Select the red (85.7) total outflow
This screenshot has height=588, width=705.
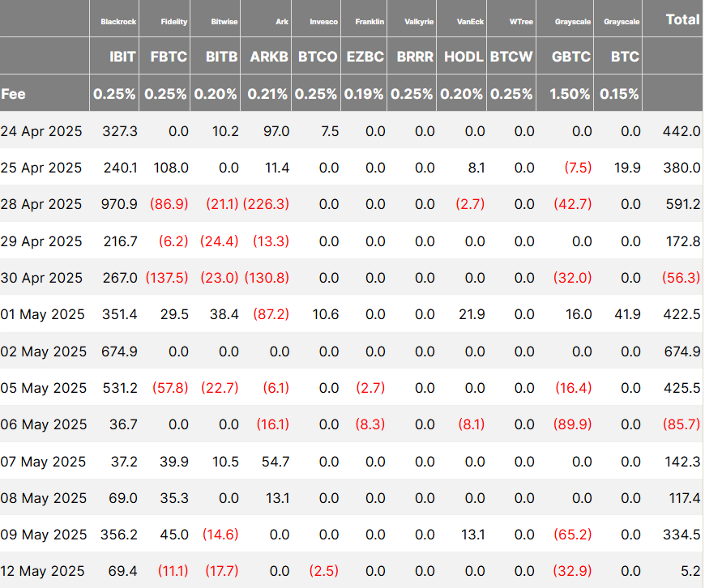(681, 424)
